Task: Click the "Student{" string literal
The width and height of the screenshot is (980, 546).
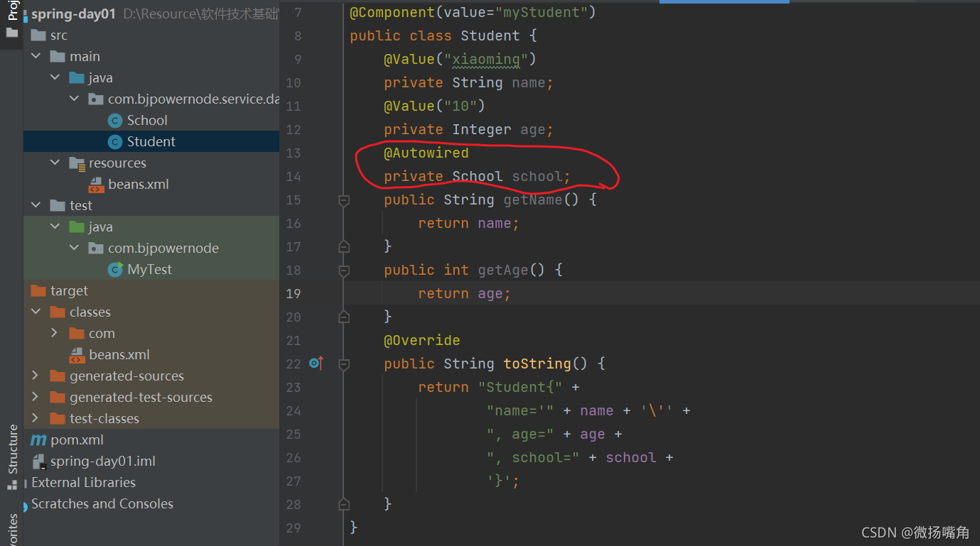Action: pyautogui.click(x=520, y=387)
